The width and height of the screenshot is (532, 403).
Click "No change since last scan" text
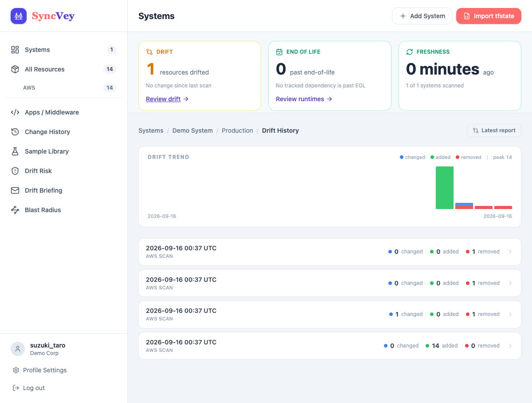pos(179,86)
